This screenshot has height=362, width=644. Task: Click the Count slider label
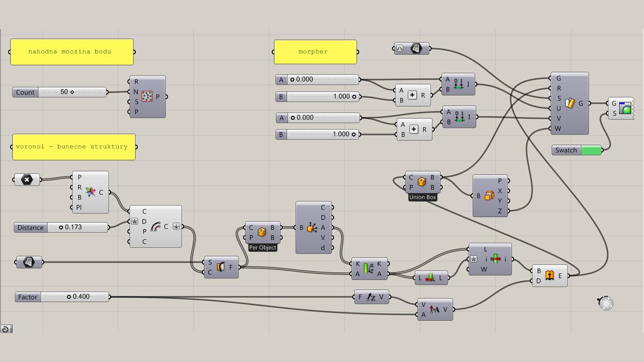coord(25,92)
